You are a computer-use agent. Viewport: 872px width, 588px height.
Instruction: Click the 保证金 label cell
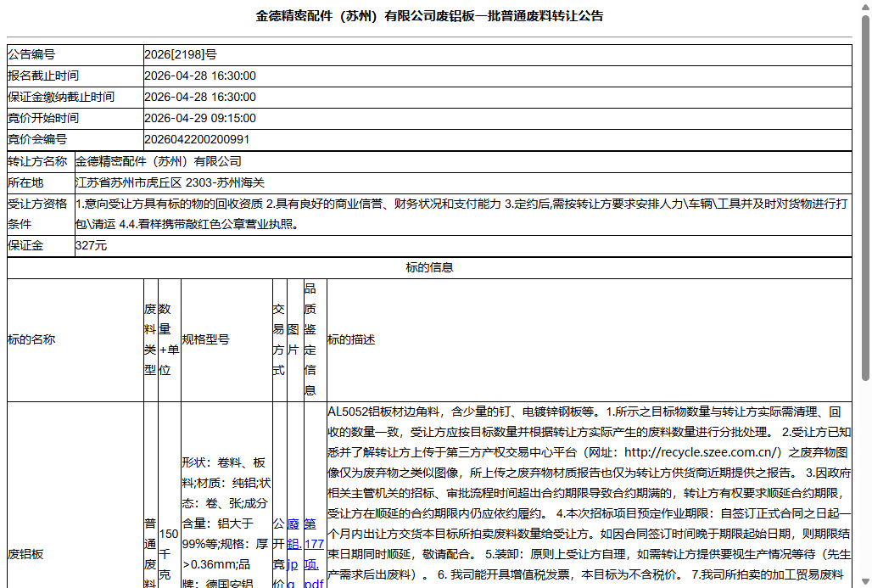(41, 246)
